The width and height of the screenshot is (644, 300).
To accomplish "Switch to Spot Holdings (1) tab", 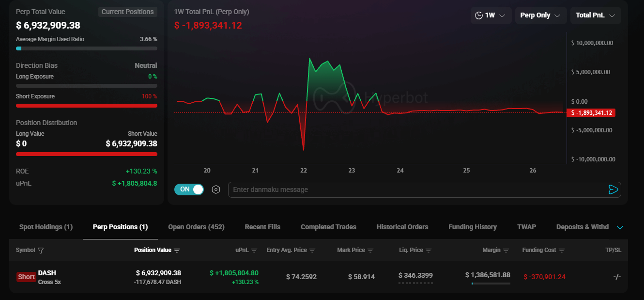I will coord(46,227).
